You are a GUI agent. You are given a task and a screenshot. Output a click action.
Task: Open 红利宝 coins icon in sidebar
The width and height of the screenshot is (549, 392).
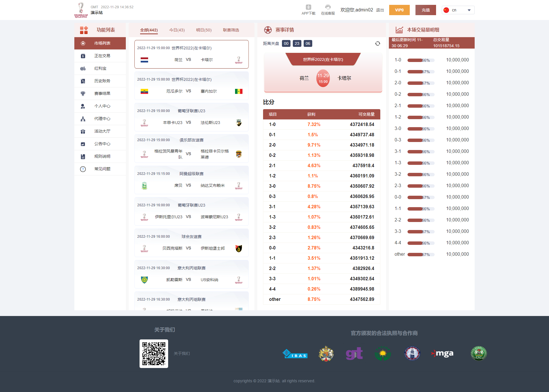[83, 69]
